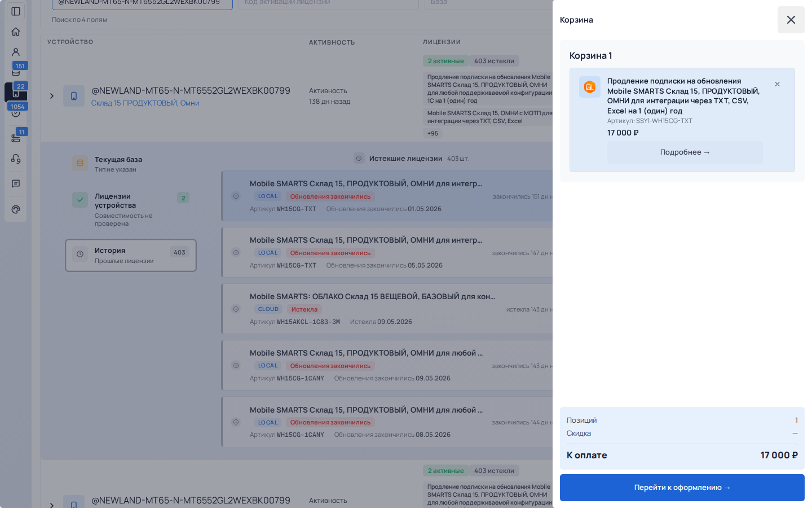Open the headset support sidebar icon
This screenshot has width=812, height=508.
point(16,159)
